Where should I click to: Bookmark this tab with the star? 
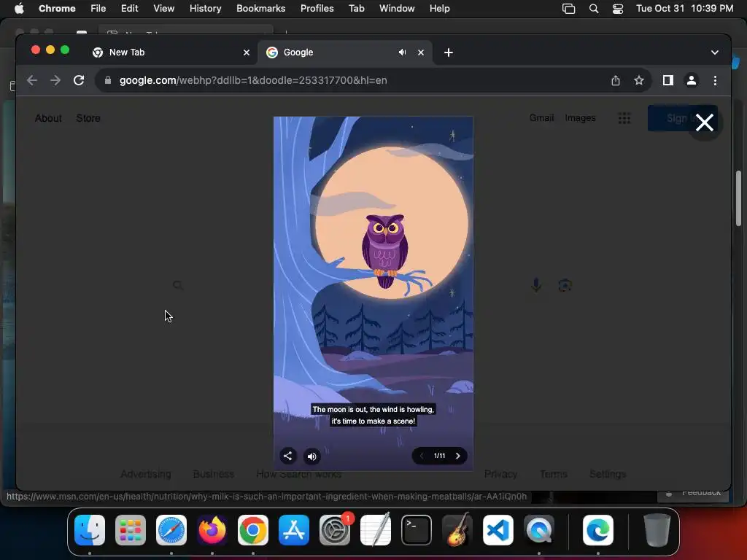point(639,80)
